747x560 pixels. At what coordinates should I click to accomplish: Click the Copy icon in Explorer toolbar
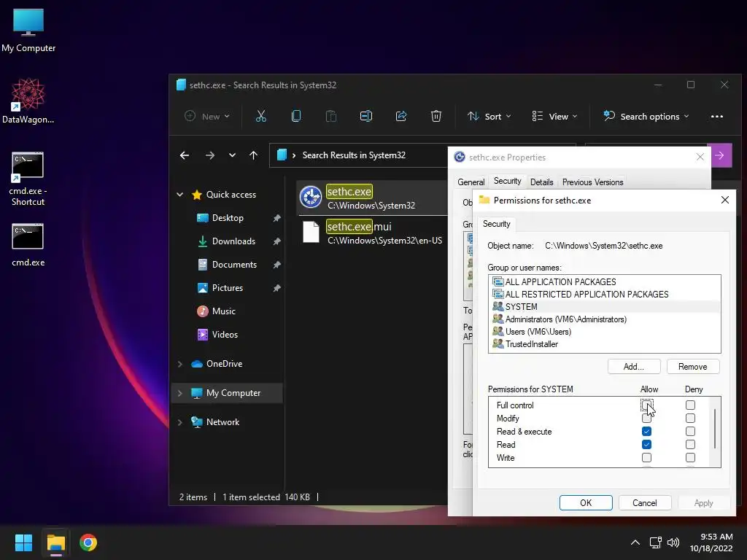296,116
